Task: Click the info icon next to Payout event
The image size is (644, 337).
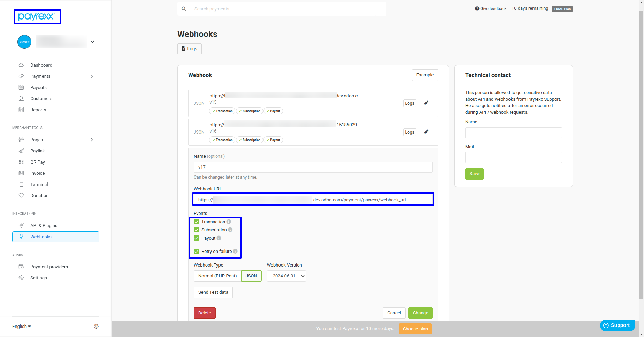Action: coord(219,238)
